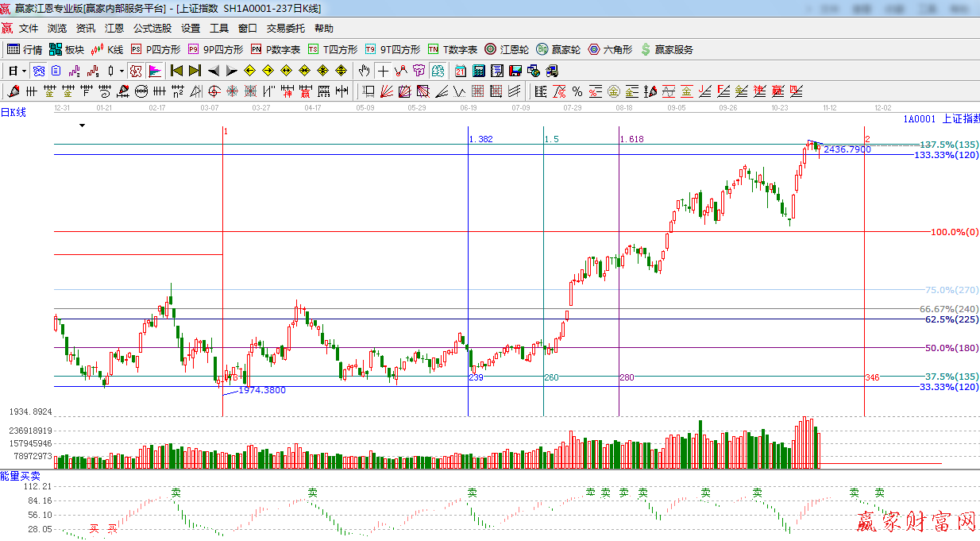The image size is (980, 541).
Task: Click the red time cycle line labeled 2
Action: pyautogui.click(x=864, y=270)
